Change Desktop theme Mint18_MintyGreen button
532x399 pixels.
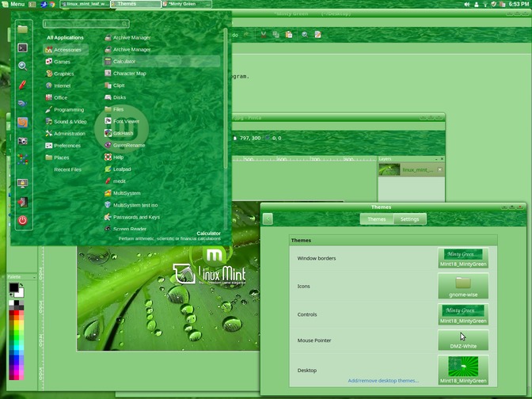tap(463, 370)
